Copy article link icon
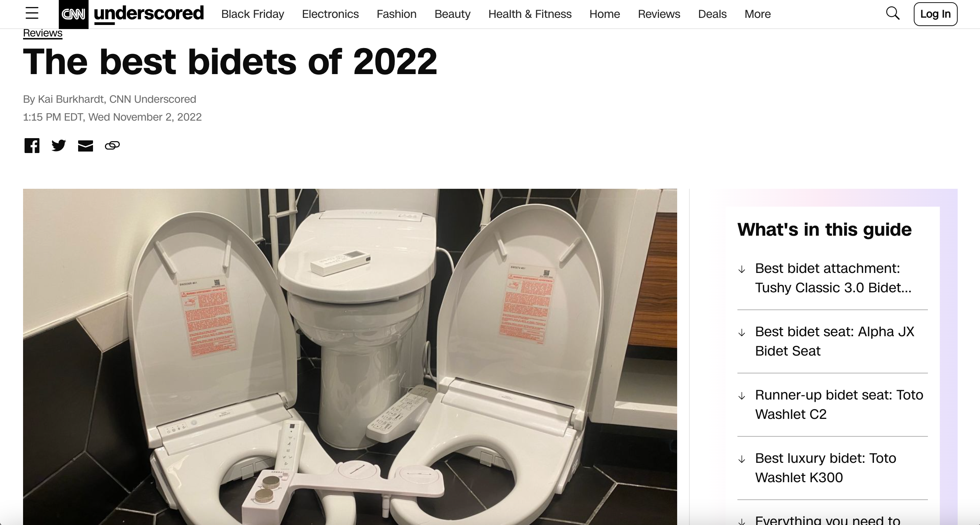The width and height of the screenshot is (980, 525). [112, 146]
